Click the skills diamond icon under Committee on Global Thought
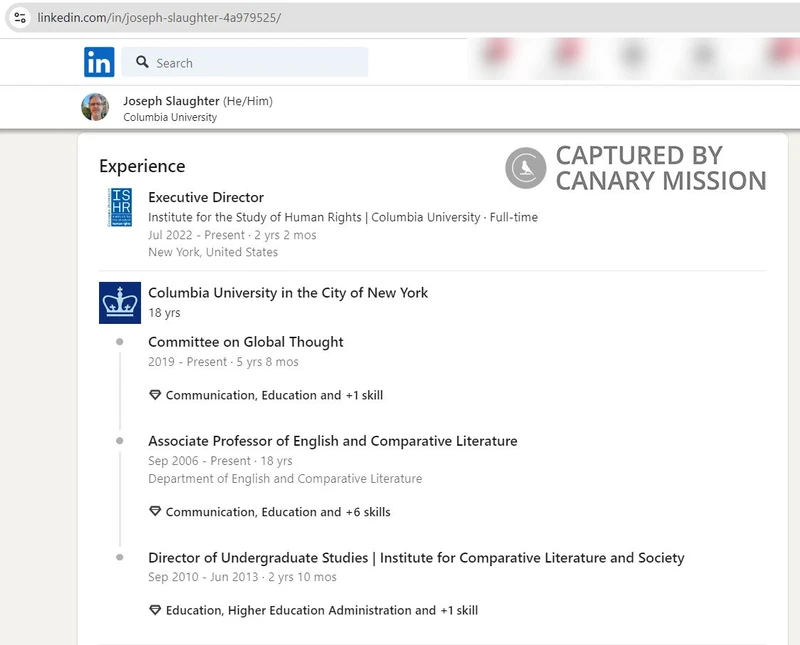Screen dimensions: 800x645 click(154, 394)
